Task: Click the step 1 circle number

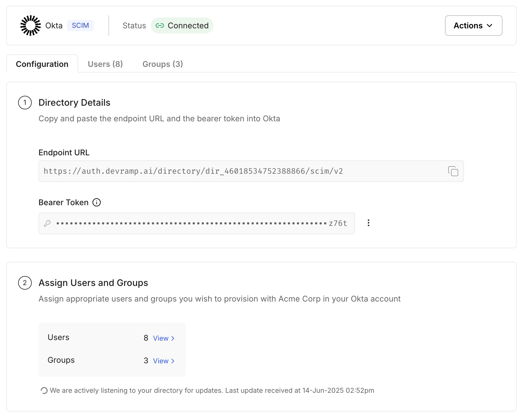Action: click(25, 103)
